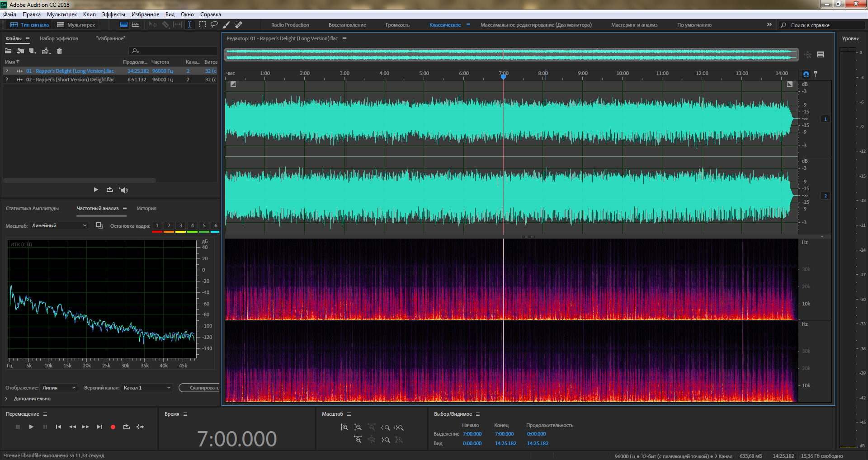The height and width of the screenshot is (460, 868).
Task: Open the 'Статистика Амплитуды' tab
Action: coord(32,208)
